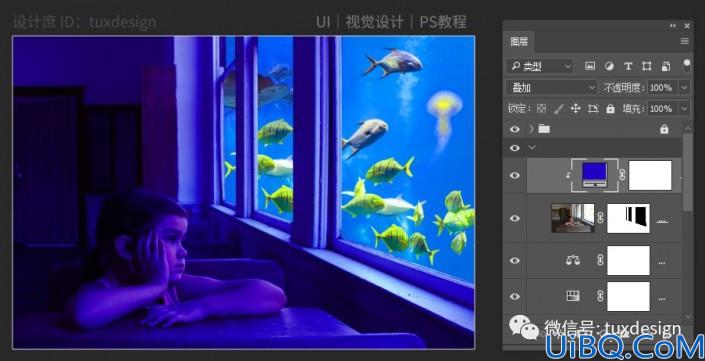Image resolution: width=705 pixels, height=361 pixels.
Task: Close the Layers panel with the X
Action: [x=687, y=26]
